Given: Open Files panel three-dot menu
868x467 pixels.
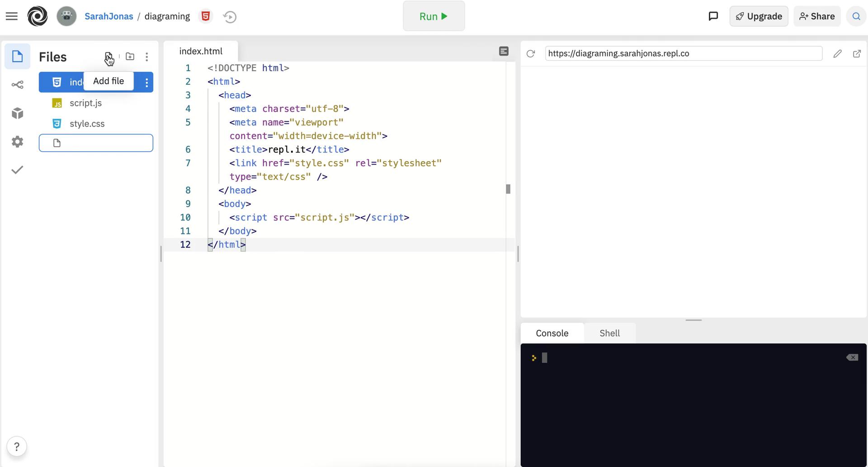Looking at the screenshot, I should coord(146,57).
